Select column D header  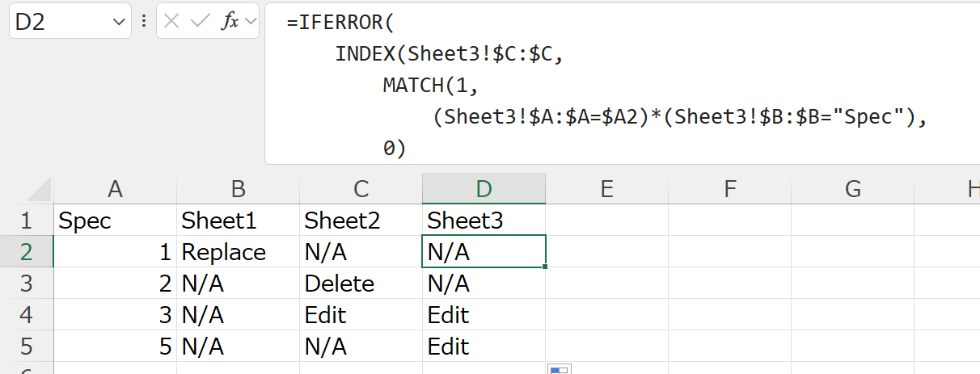[484, 189]
